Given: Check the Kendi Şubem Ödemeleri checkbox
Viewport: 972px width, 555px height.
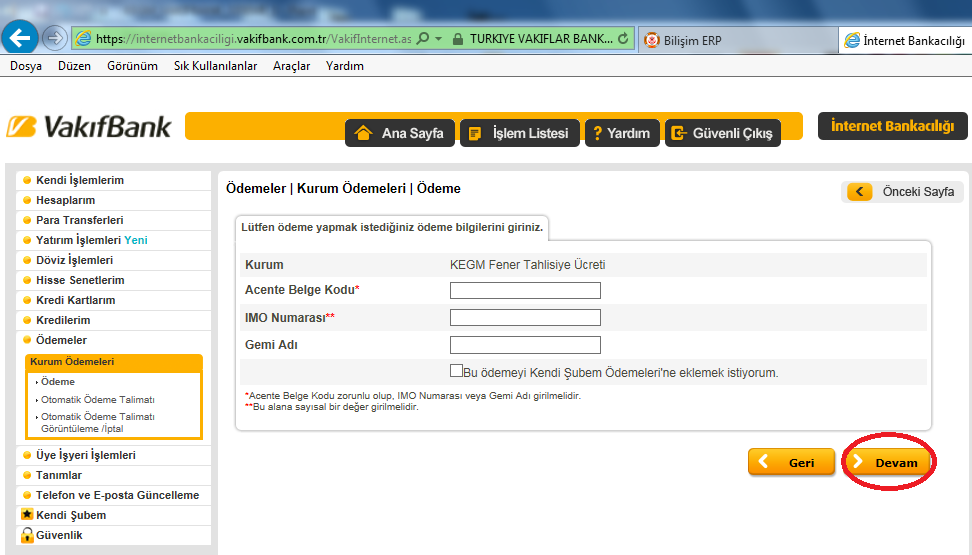Looking at the screenshot, I should click(x=456, y=371).
